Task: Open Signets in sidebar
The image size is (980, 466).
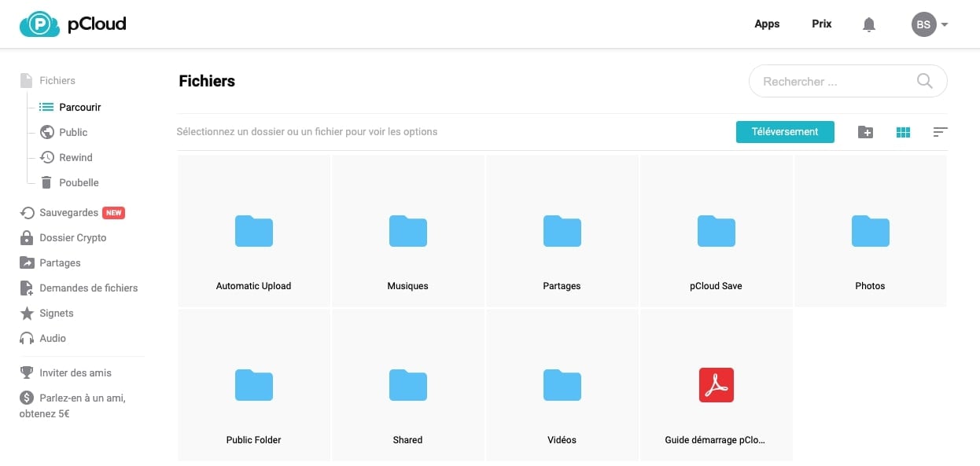Action: click(57, 313)
